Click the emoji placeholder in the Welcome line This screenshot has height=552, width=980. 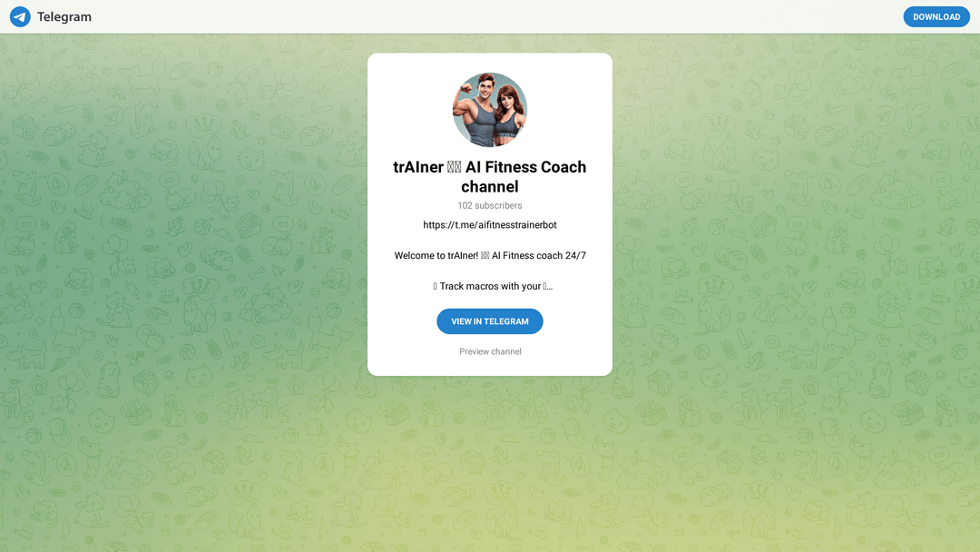(485, 255)
